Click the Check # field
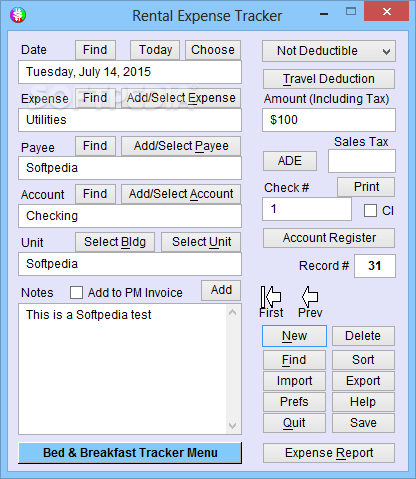 pyautogui.click(x=307, y=209)
